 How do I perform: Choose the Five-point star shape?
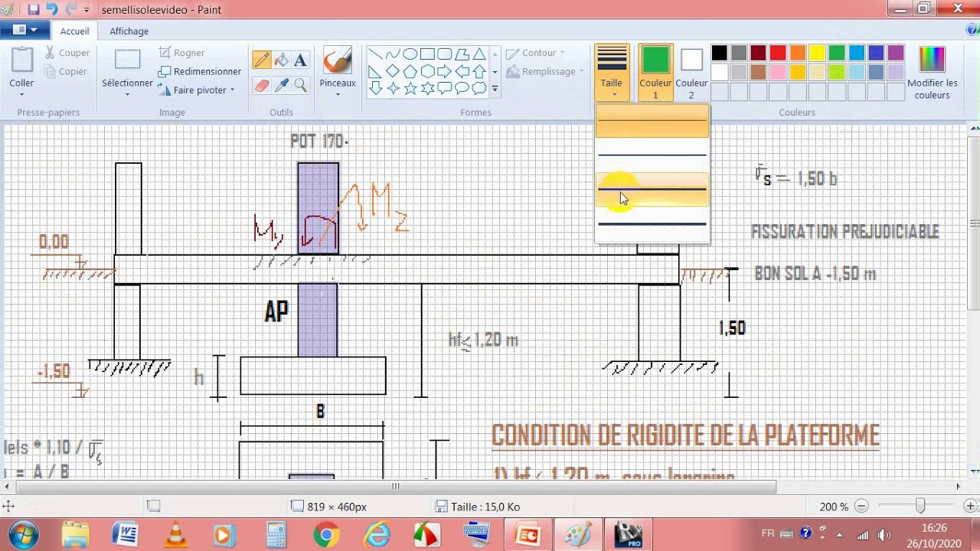tap(410, 88)
